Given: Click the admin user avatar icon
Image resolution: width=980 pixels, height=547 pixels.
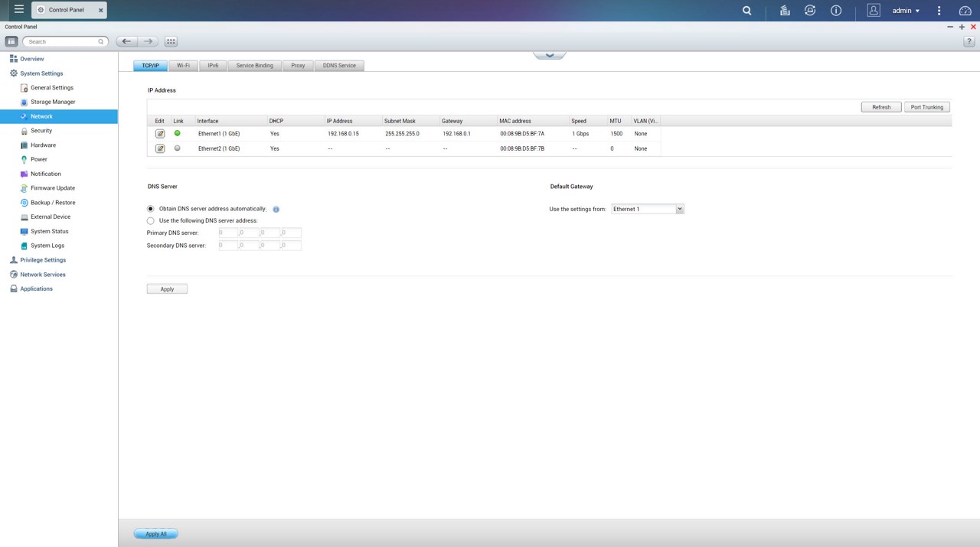Looking at the screenshot, I should (874, 11).
